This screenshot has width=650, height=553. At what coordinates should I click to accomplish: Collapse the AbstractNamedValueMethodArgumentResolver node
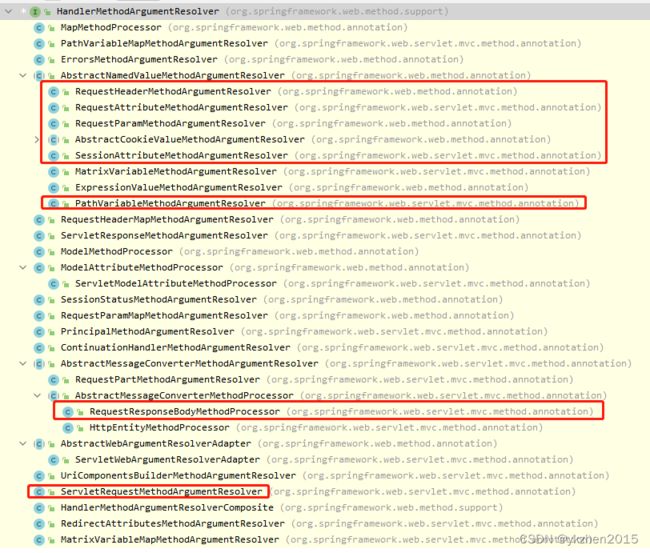[x=23, y=75]
